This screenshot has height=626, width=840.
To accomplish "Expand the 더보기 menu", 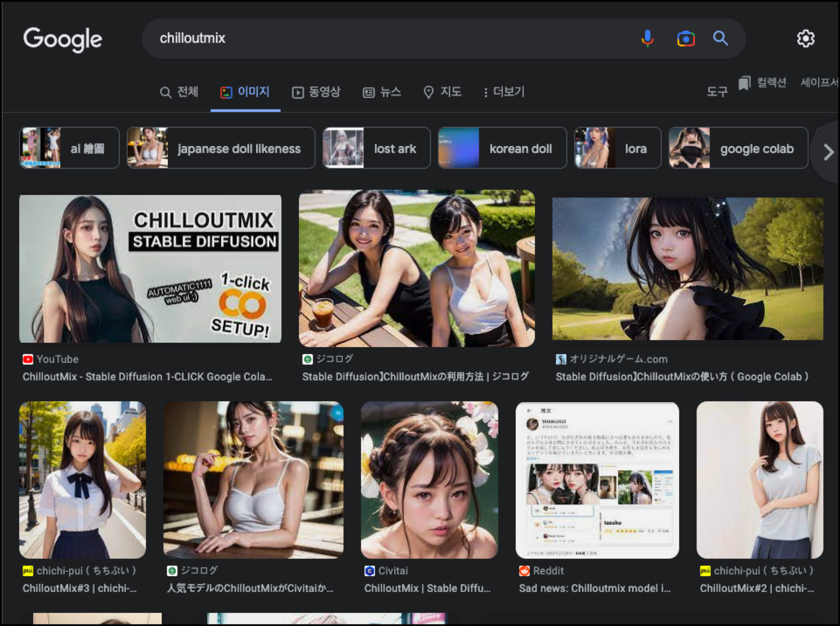I will point(504,92).
